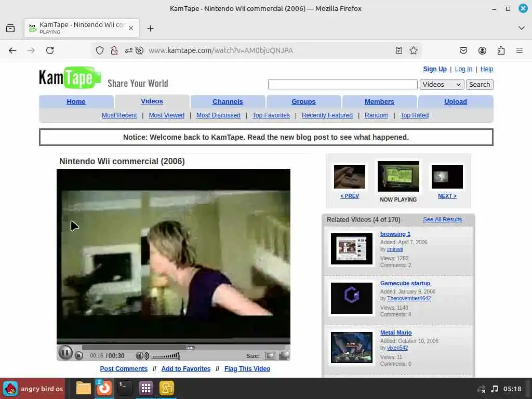Open the Recently Featured link
The height and width of the screenshot is (399, 532).
point(327,115)
